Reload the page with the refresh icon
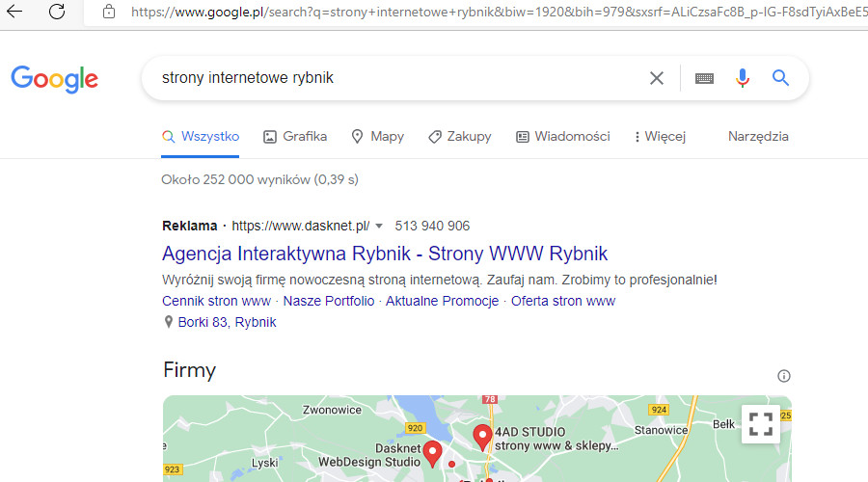The width and height of the screenshot is (868, 482). 57,11
